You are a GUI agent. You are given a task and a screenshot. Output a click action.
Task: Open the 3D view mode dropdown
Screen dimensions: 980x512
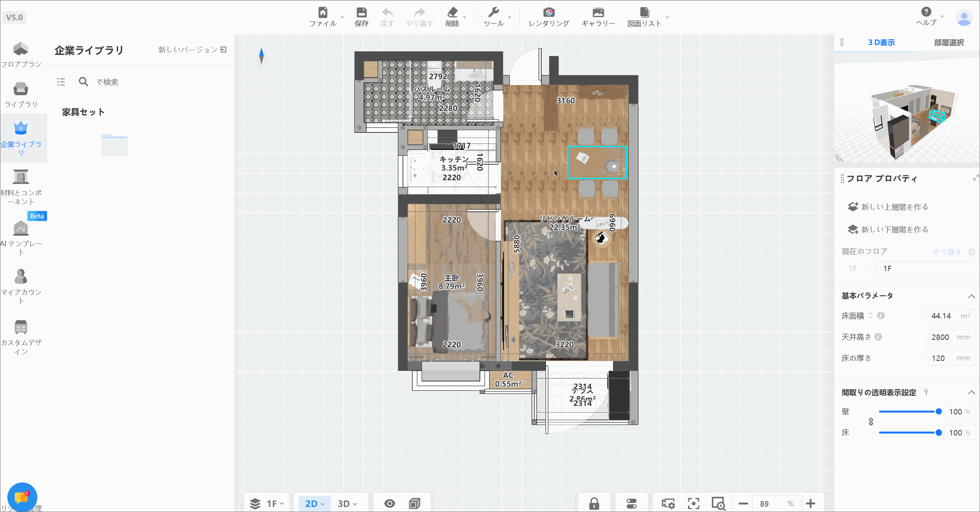347,503
